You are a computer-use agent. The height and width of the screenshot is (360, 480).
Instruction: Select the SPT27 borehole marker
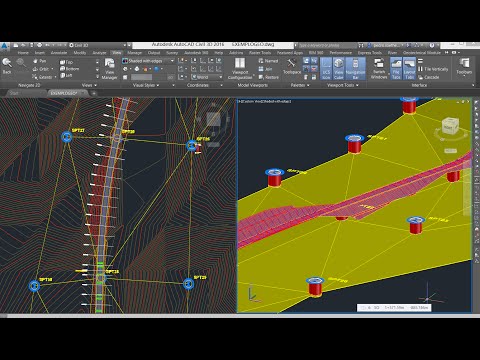[x=67, y=137]
